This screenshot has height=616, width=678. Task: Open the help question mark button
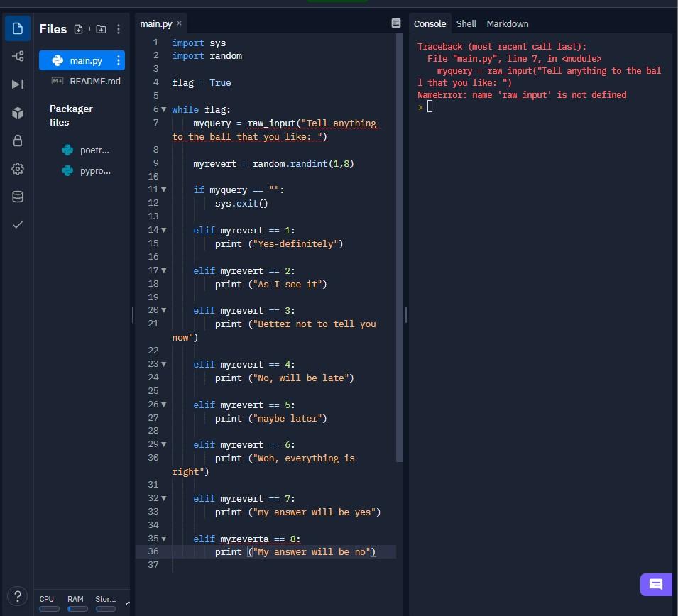point(18,596)
